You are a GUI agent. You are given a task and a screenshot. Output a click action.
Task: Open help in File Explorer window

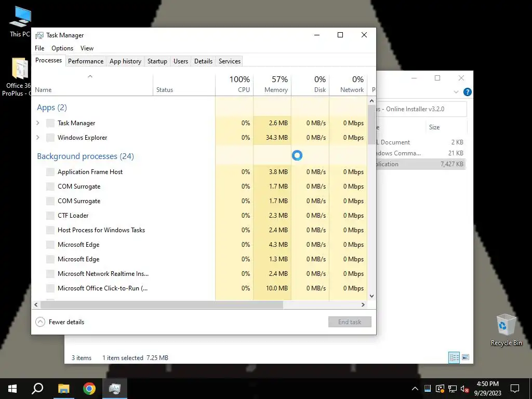click(467, 92)
